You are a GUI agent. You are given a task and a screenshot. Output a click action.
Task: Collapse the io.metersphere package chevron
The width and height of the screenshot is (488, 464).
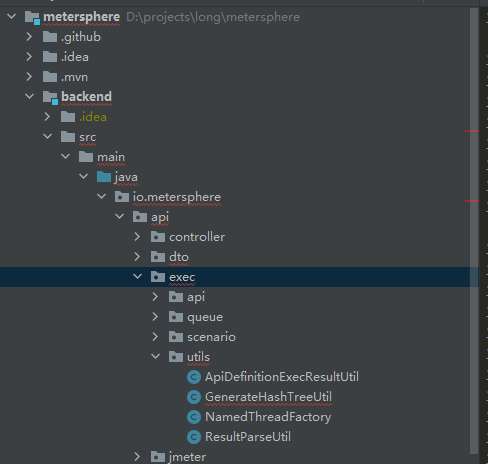click(102, 196)
